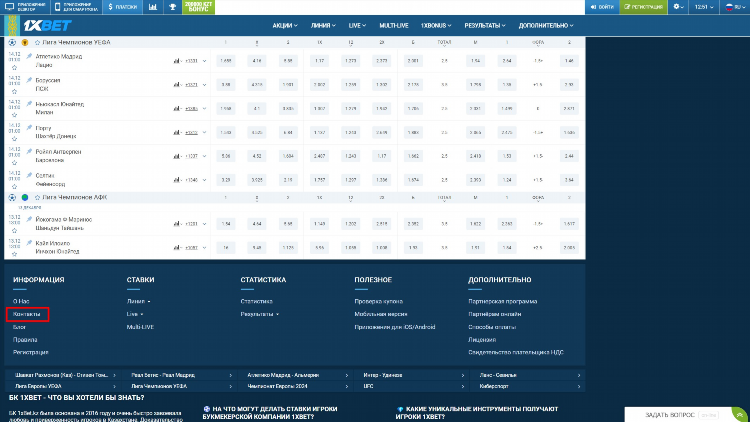
Task: Click football icon beside Лига Чемпионов АФК
Action: pyautogui.click(x=12, y=197)
